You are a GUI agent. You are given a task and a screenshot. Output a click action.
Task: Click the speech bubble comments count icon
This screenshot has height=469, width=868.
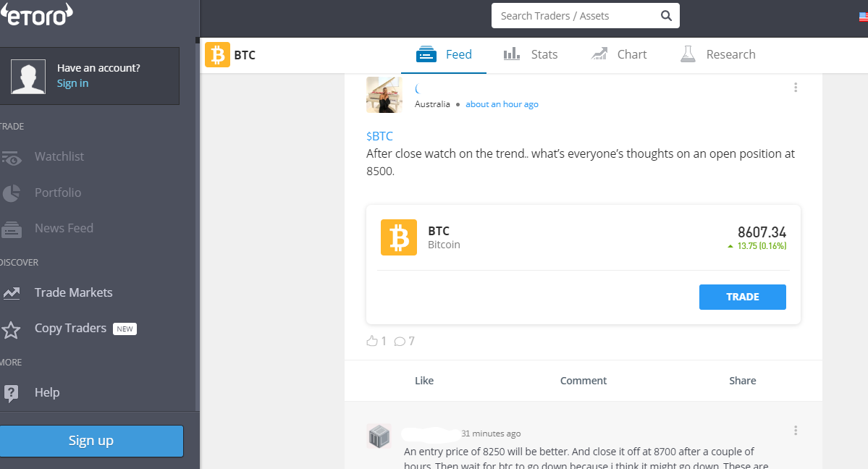(400, 341)
